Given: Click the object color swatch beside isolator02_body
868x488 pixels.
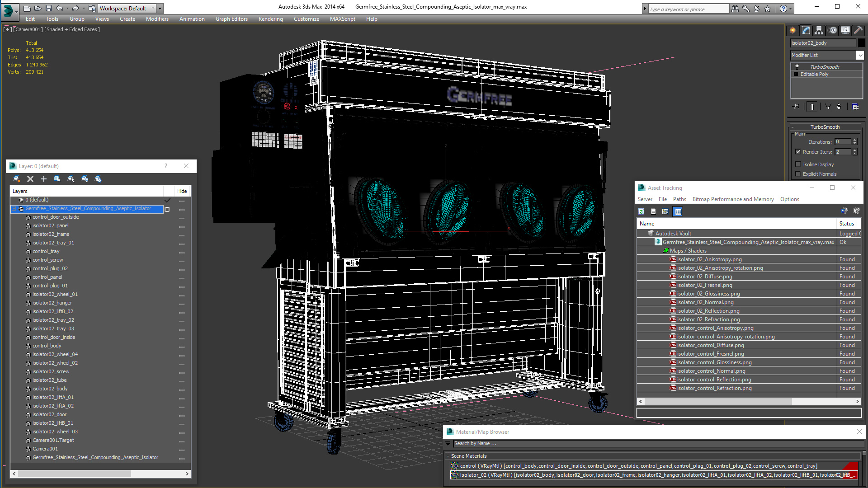Looking at the screenshot, I should pyautogui.click(x=862, y=43).
